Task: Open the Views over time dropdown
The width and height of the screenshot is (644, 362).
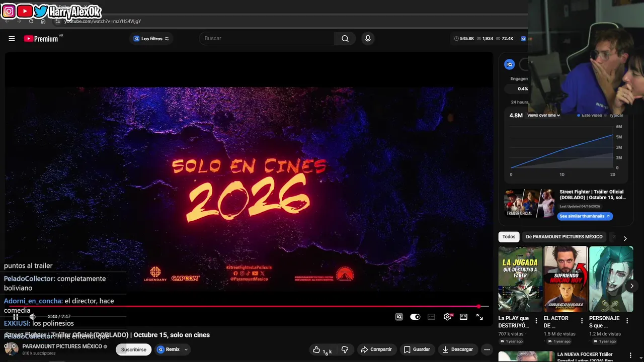Action: click(544, 115)
